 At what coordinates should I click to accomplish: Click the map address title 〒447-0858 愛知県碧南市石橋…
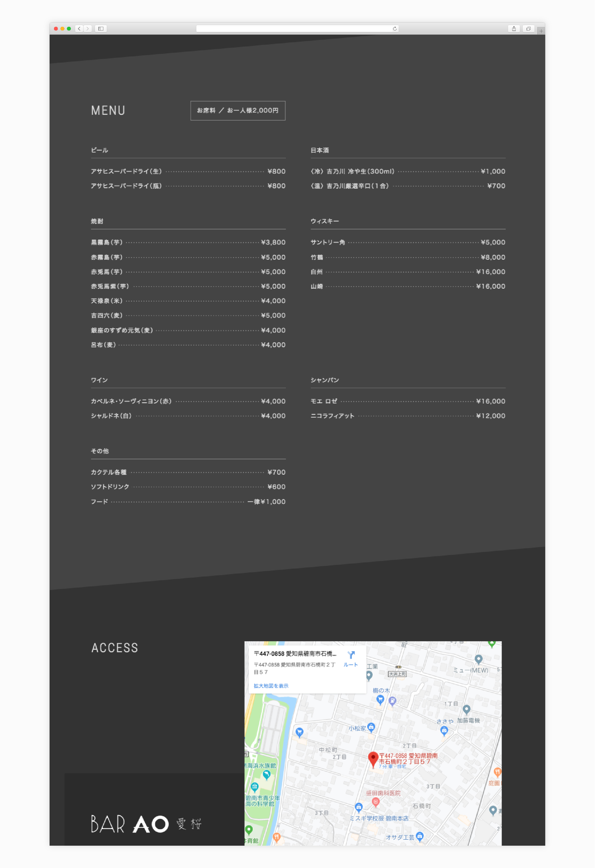coord(295,654)
